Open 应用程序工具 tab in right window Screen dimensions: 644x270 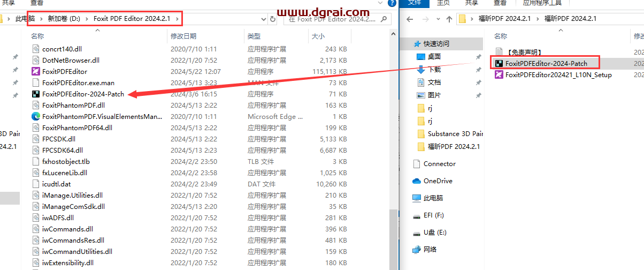pyautogui.click(x=542, y=3)
